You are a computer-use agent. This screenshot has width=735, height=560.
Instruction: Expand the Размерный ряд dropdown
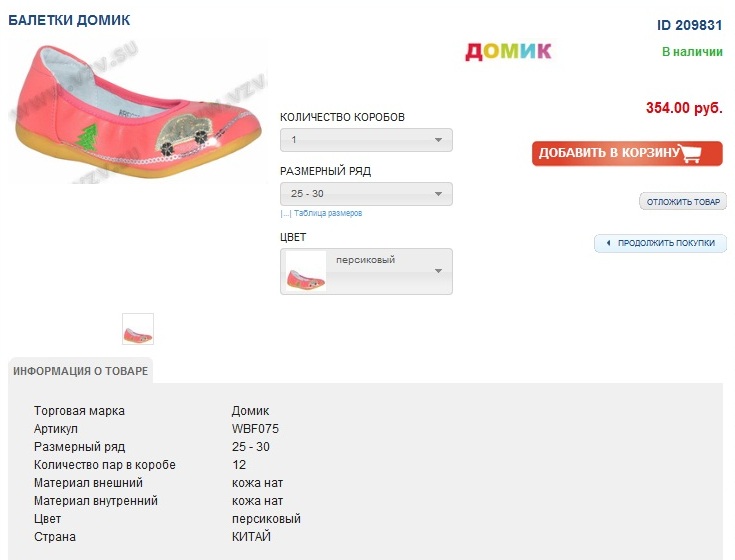tap(366, 194)
